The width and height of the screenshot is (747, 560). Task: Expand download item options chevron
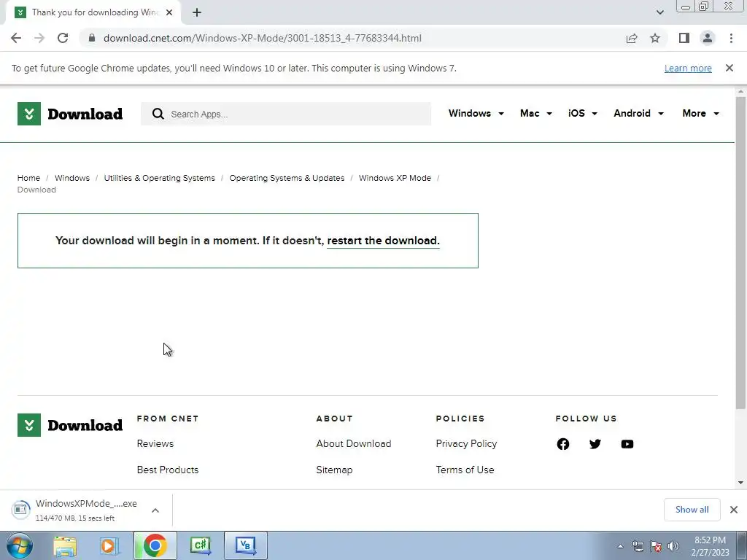(x=155, y=510)
